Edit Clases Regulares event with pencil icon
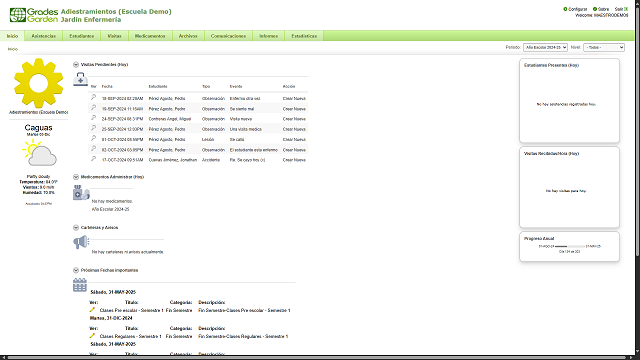Viewport: 640px width, 360px height. click(x=92, y=336)
